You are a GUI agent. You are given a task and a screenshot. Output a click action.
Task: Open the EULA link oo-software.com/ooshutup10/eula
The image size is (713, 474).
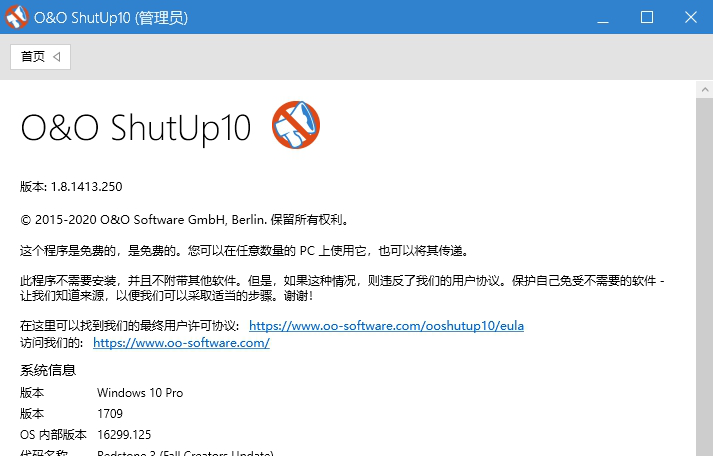coord(386,326)
